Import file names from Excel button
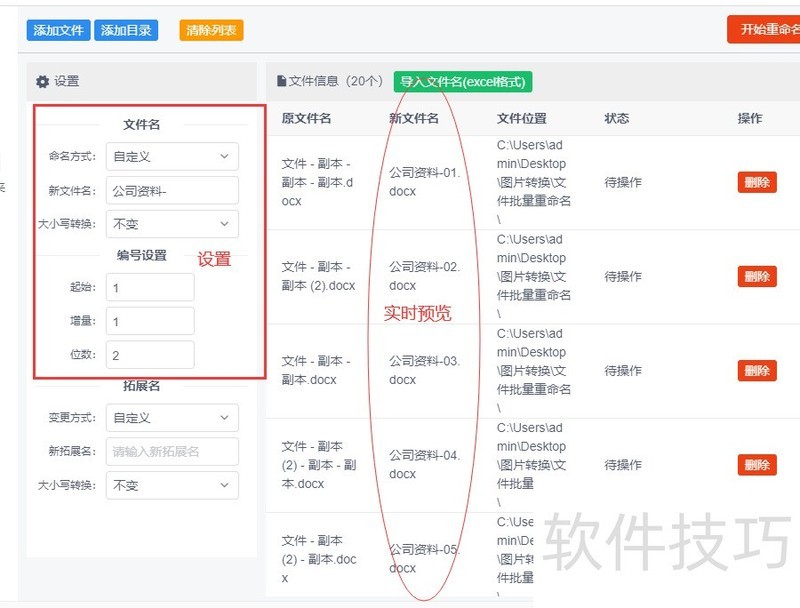The width and height of the screenshot is (800, 608). (x=463, y=82)
